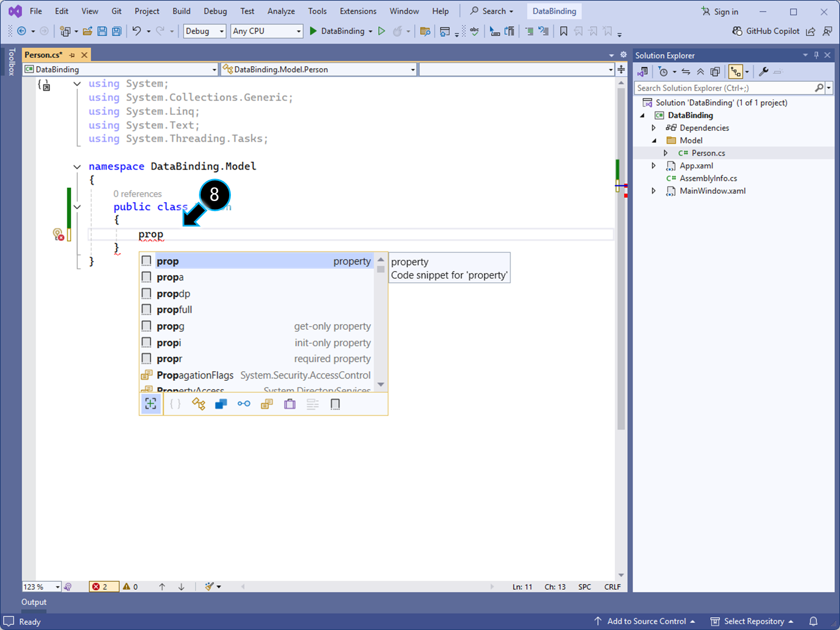Toggle the Show Interfaces filter in IntelliSense
The height and width of the screenshot is (630, 840).
[x=244, y=404]
